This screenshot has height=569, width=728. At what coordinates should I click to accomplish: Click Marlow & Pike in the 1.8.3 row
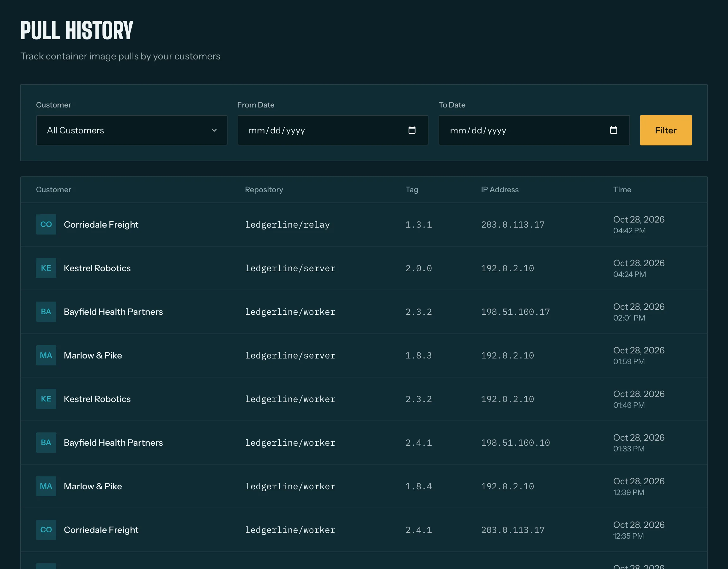tap(93, 356)
